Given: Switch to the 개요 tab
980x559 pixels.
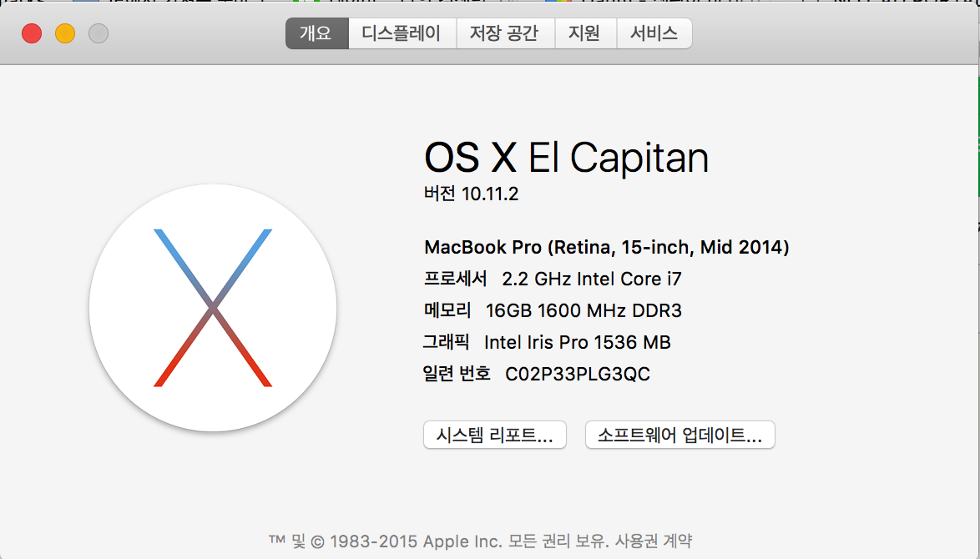Looking at the screenshot, I should [x=316, y=34].
